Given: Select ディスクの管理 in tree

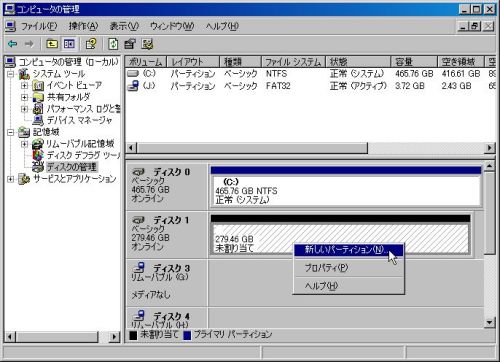Looking at the screenshot, I should coord(72,167).
